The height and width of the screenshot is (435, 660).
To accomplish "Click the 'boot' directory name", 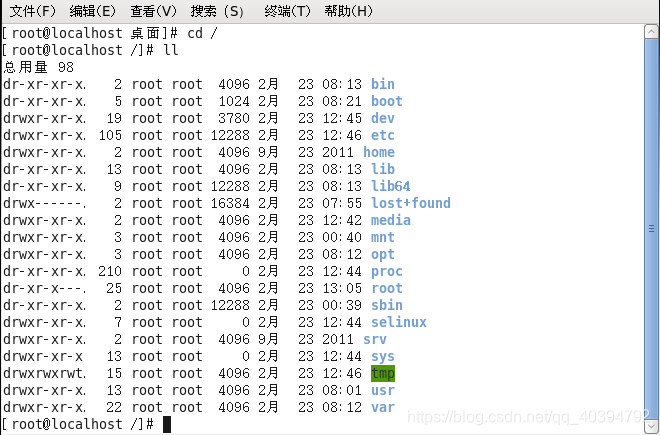I will pyautogui.click(x=386, y=101).
